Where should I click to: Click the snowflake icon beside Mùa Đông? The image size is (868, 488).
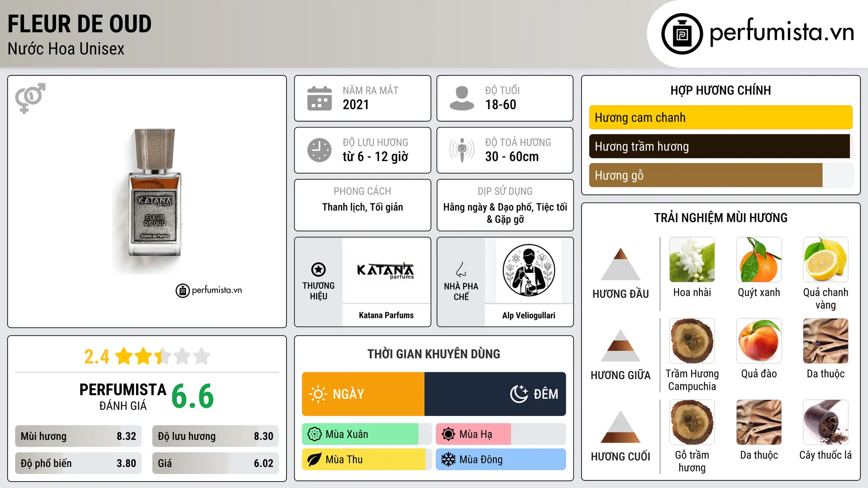[x=448, y=460]
